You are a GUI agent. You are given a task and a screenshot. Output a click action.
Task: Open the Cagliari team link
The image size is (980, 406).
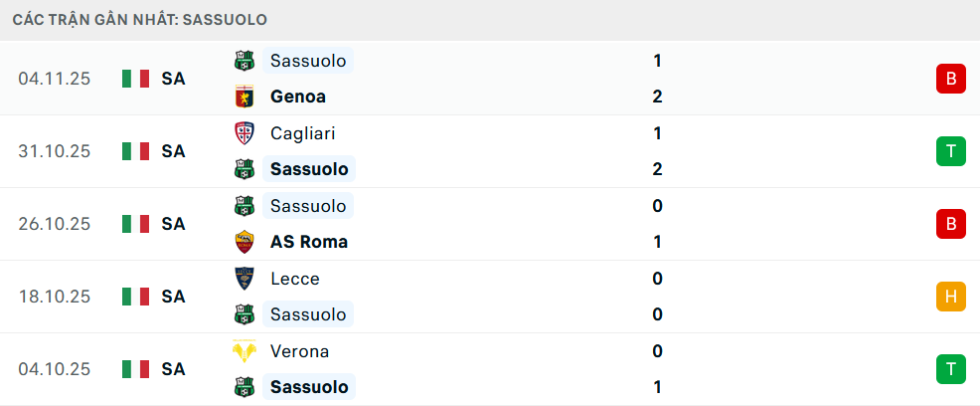302,133
